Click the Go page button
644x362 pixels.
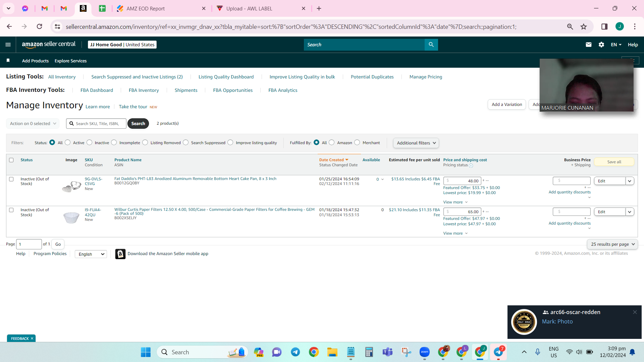click(x=58, y=244)
